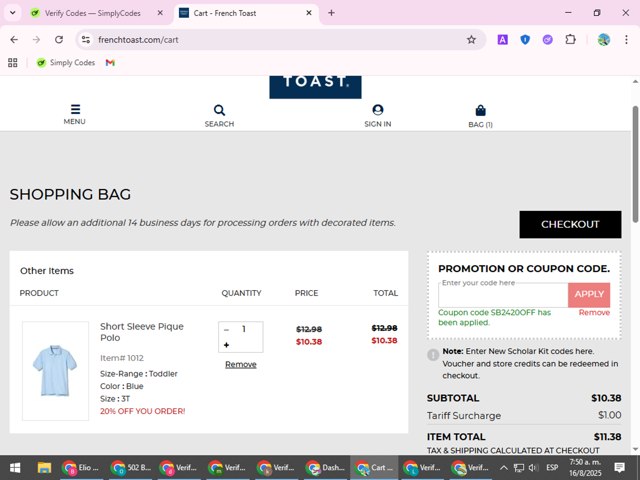Reload the cart page
The image size is (640, 480).
click(59, 40)
